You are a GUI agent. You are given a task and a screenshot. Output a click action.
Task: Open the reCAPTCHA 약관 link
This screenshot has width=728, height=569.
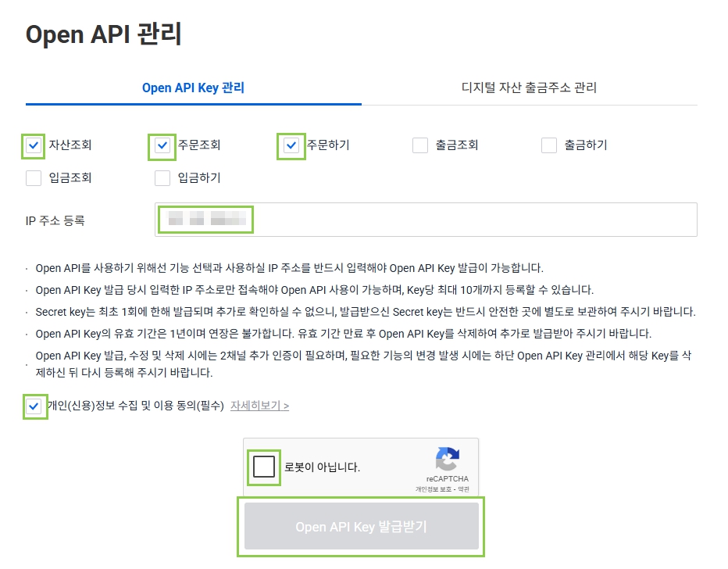pos(464,489)
